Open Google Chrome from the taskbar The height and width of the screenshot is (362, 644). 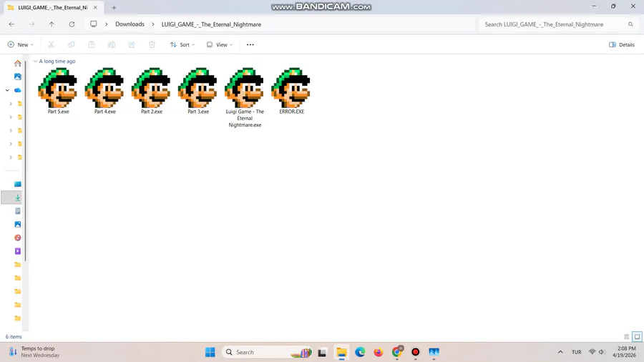click(397, 352)
